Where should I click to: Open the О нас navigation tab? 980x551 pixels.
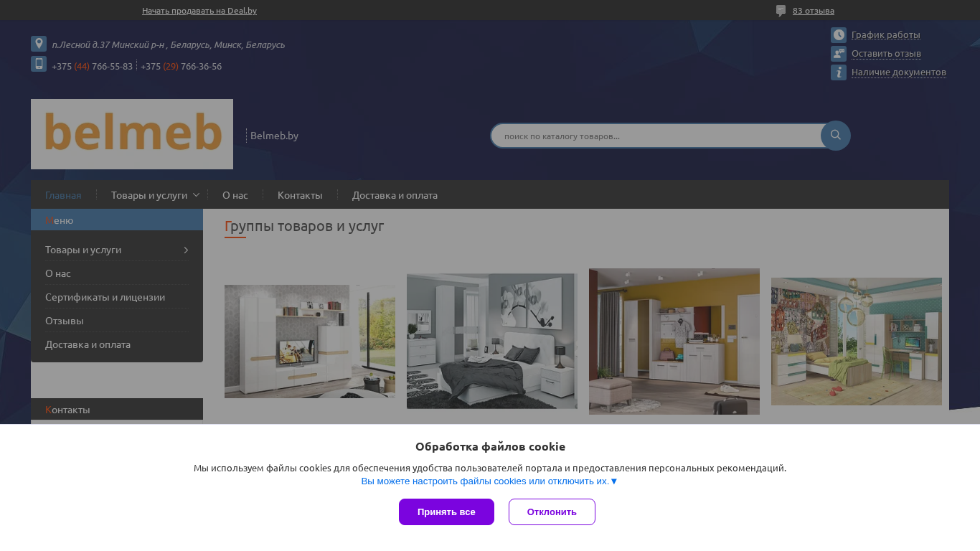pos(235,195)
